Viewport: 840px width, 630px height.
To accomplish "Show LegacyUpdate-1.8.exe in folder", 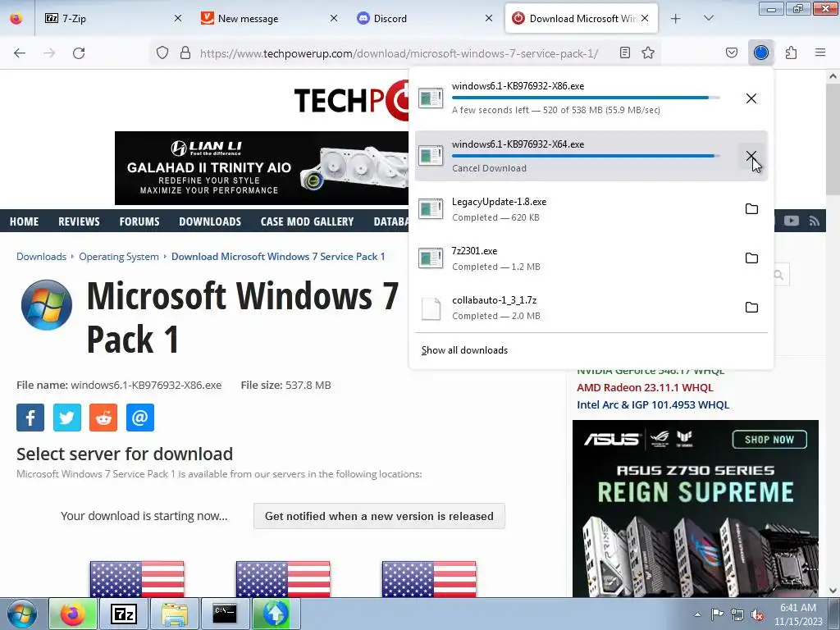I will point(751,209).
